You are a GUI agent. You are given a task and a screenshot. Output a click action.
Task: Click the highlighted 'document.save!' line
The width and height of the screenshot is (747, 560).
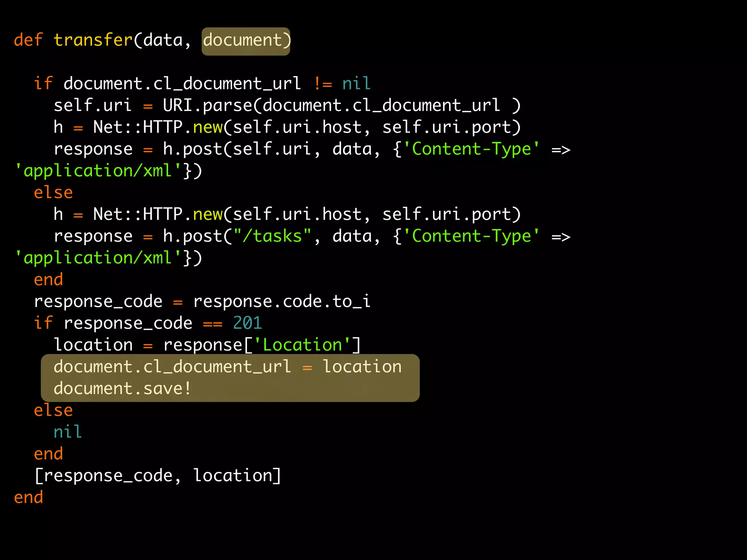pos(122,389)
